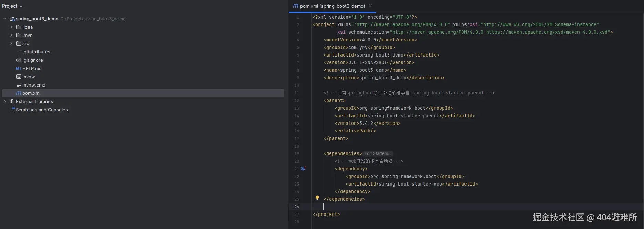Click the Maven icon beside pom.xml in tree
Viewport: 644px width, 229px height.
pos(19,93)
